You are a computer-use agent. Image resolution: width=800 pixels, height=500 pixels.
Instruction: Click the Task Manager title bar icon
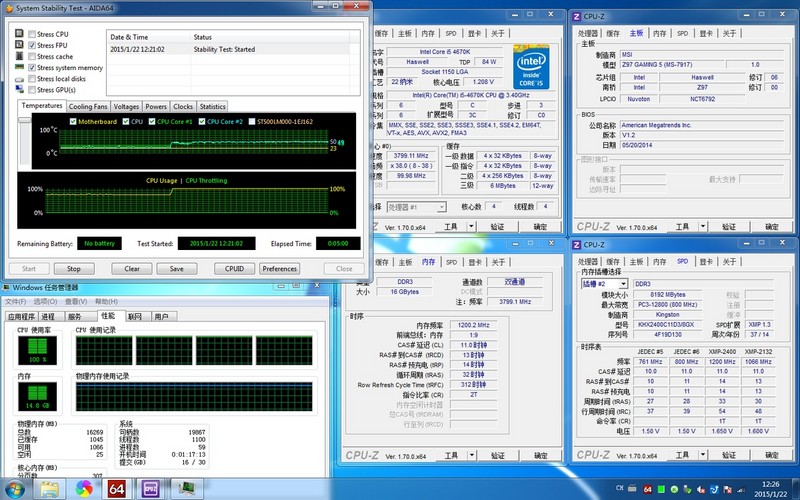7,288
